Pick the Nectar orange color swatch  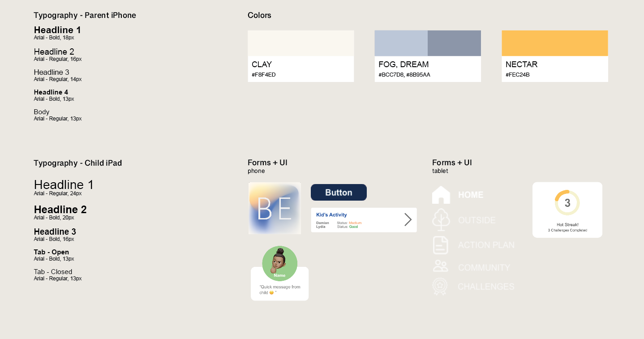[554, 43]
